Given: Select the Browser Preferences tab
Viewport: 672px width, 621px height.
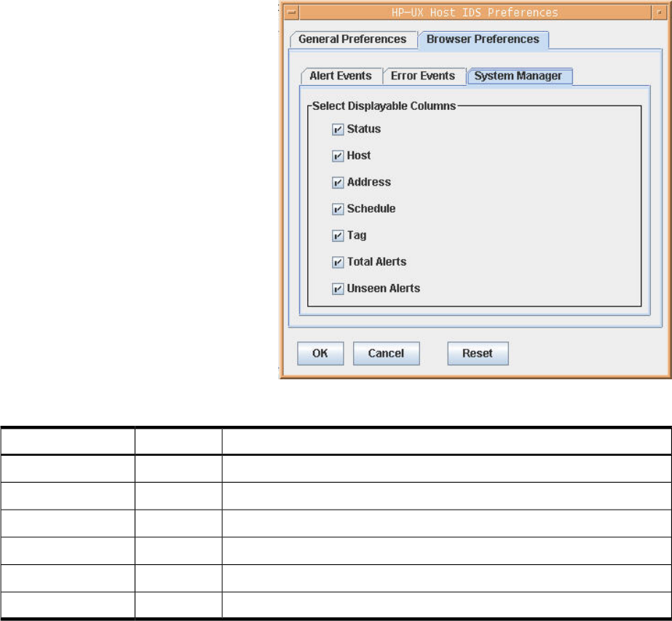Looking at the screenshot, I should (x=483, y=39).
